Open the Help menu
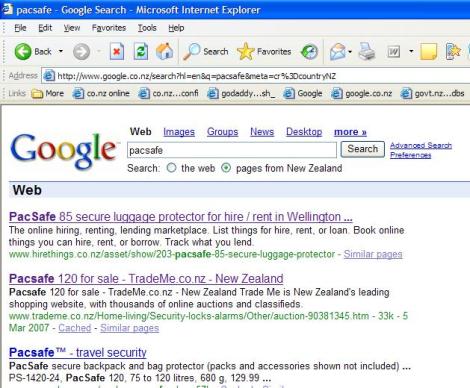This screenshot has width=470, height=388. 176,28
